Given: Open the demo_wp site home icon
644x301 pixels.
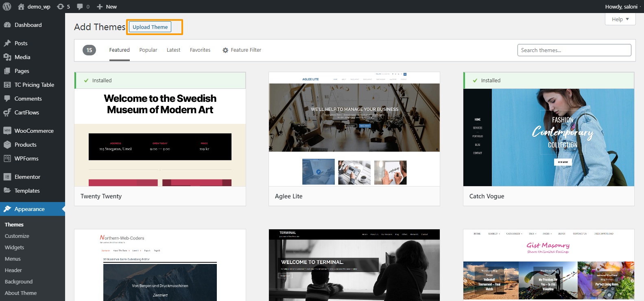Looking at the screenshot, I should [21, 7].
